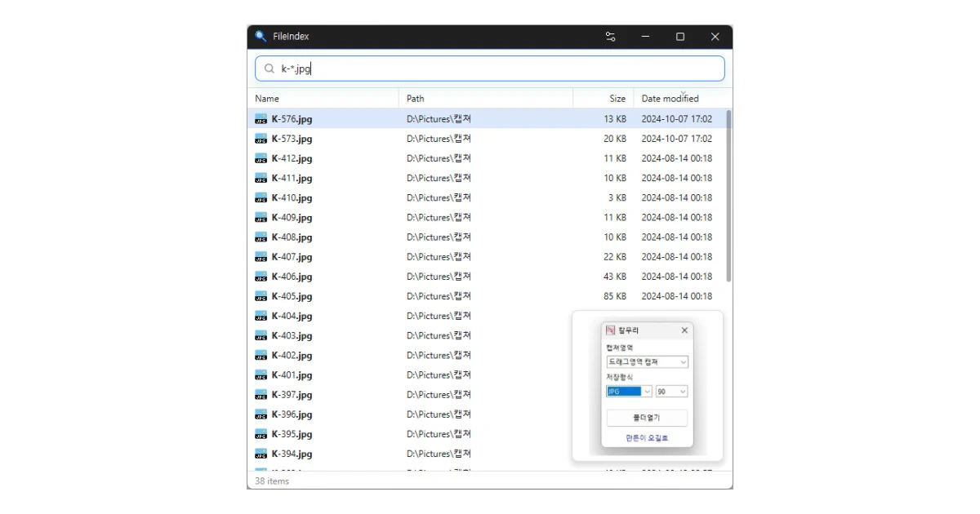This screenshot has width=980, height=514.
Task: Click the 85 KB size of K-405.jpg
Action: [x=615, y=296]
